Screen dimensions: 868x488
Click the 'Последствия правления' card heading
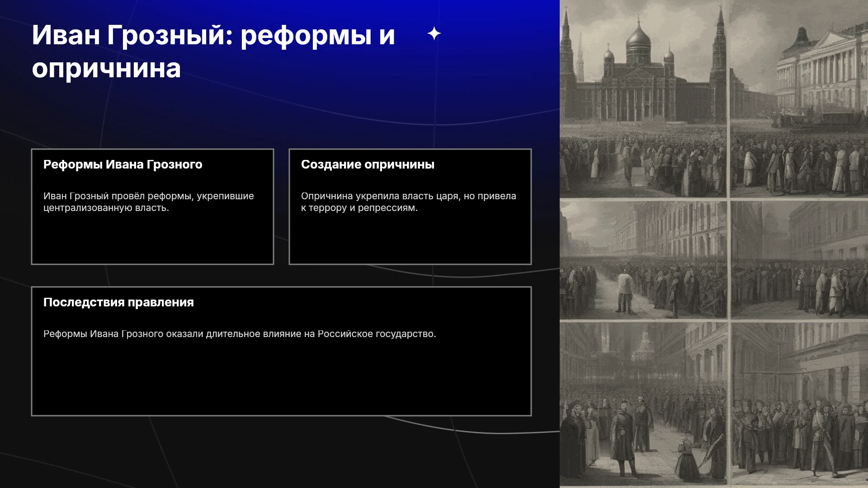click(x=118, y=302)
